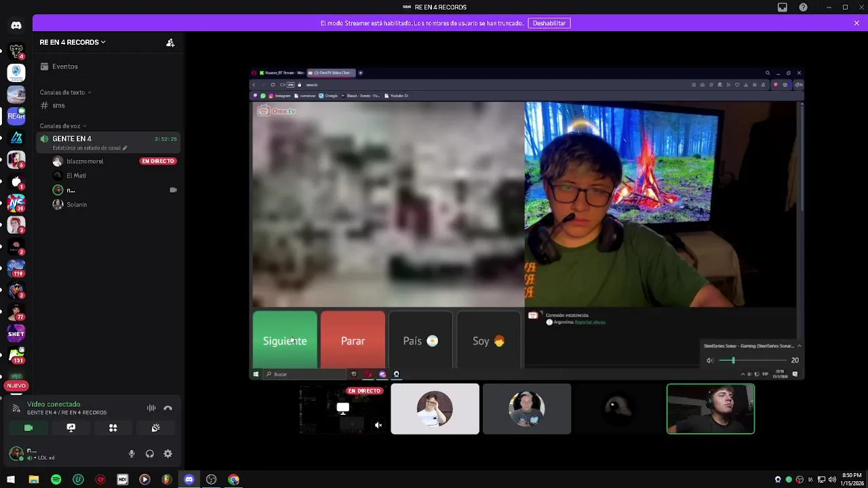Open the País selector in stream
Screen dimensions: 868x488
(420, 340)
